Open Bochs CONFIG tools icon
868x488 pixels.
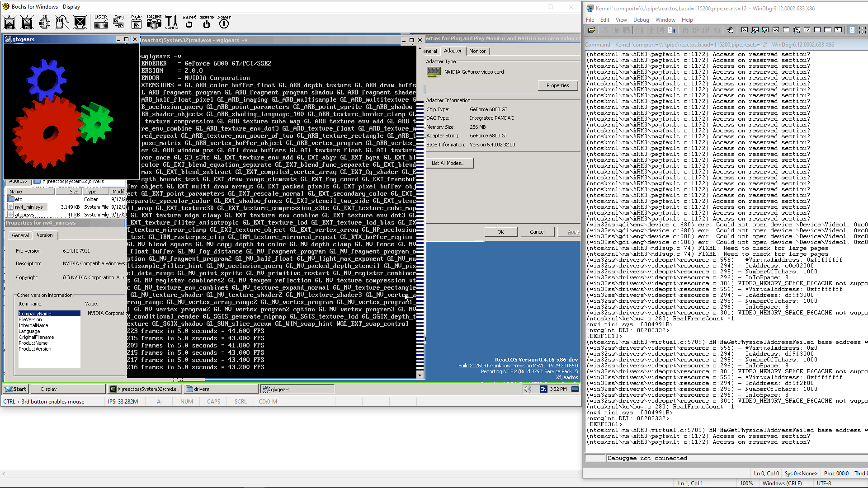171,22
